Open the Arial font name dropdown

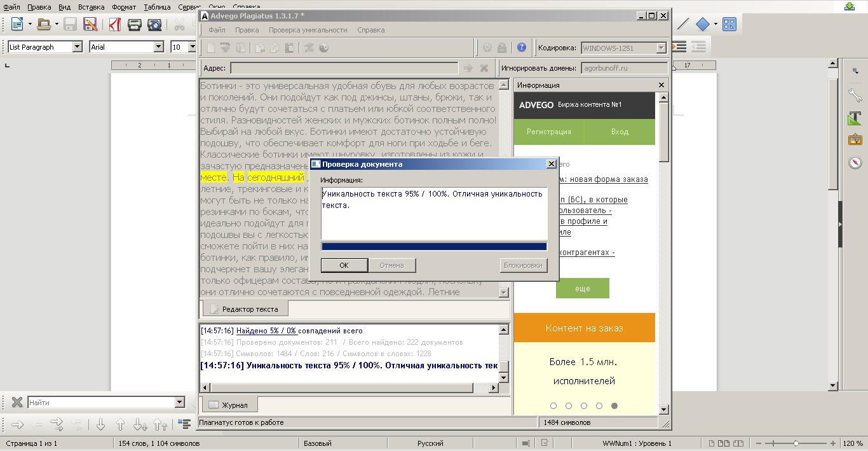(159, 46)
